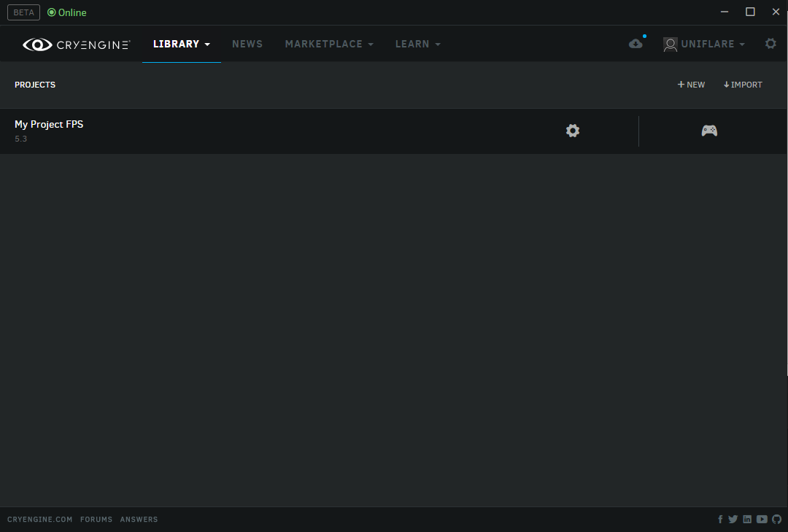Open the ANSWERS footer link
788x532 pixels.
139,520
